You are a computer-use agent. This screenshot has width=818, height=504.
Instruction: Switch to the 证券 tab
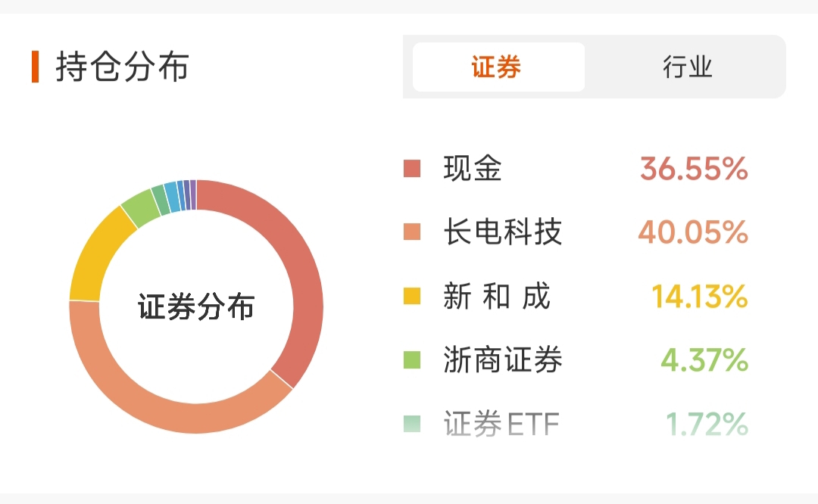498,67
